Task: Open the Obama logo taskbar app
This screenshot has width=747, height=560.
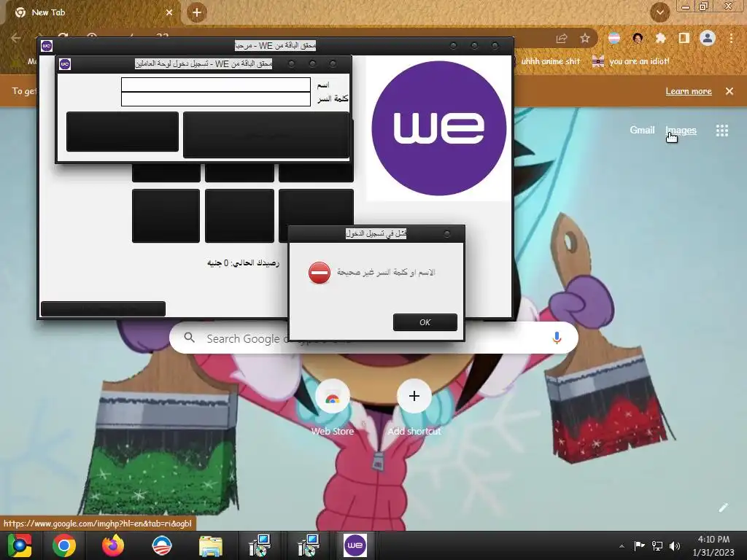Action: tap(161, 545)
